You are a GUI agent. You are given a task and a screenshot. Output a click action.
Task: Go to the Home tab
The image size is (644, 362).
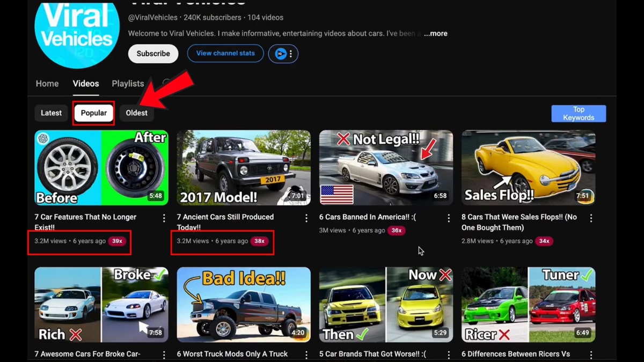(47, 84)
